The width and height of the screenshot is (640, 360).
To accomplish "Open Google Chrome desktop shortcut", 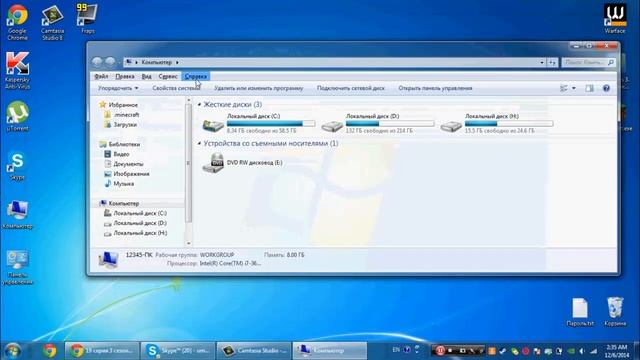I will 17,22.
